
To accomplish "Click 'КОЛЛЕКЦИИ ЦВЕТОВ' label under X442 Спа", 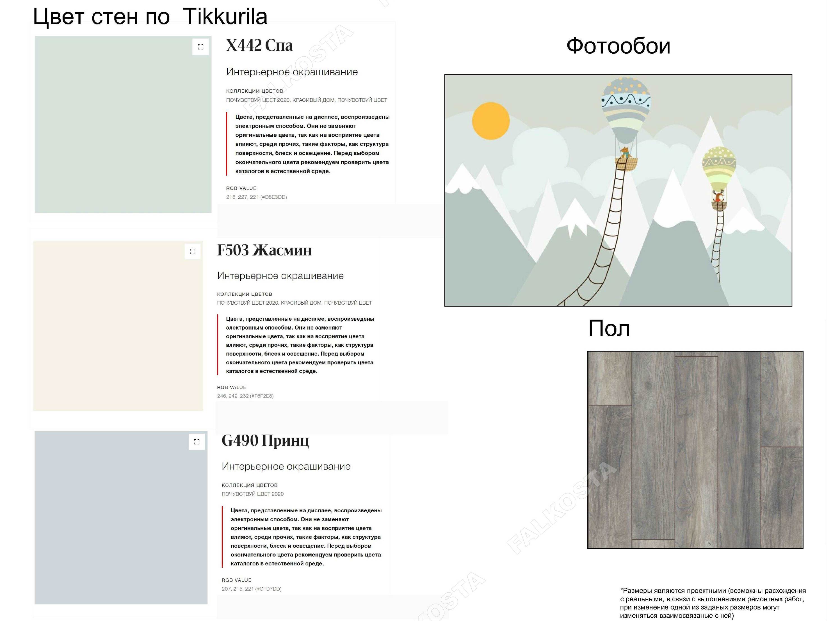I will tap(254, 91).
